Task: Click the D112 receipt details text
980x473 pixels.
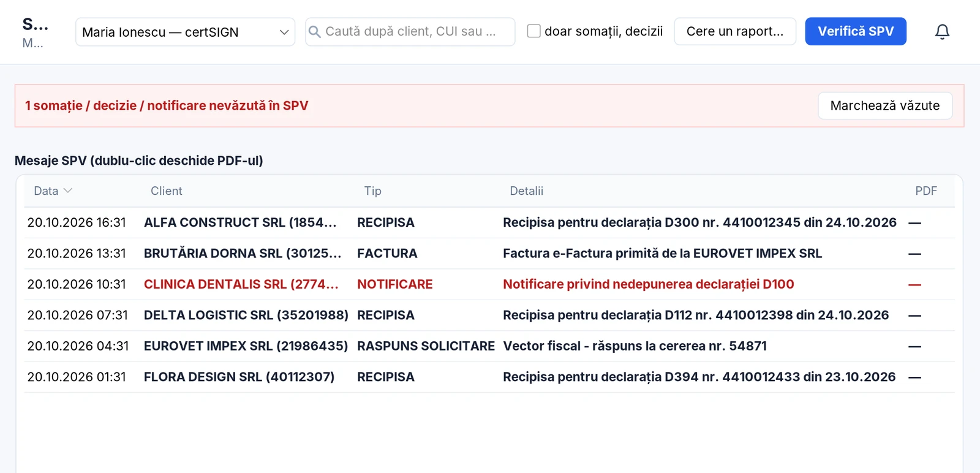Action: pyautogui.click(x=696, y=316)
